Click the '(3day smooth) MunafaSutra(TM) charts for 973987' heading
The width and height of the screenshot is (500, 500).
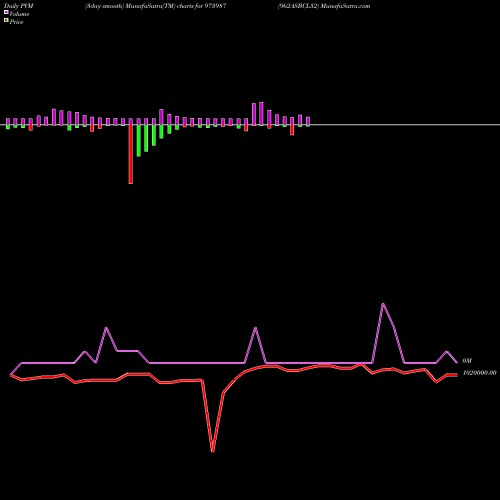pos(155,6)
